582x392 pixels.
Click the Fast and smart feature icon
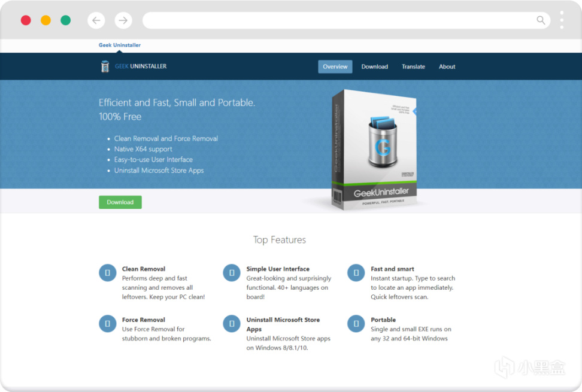(356, 273)
